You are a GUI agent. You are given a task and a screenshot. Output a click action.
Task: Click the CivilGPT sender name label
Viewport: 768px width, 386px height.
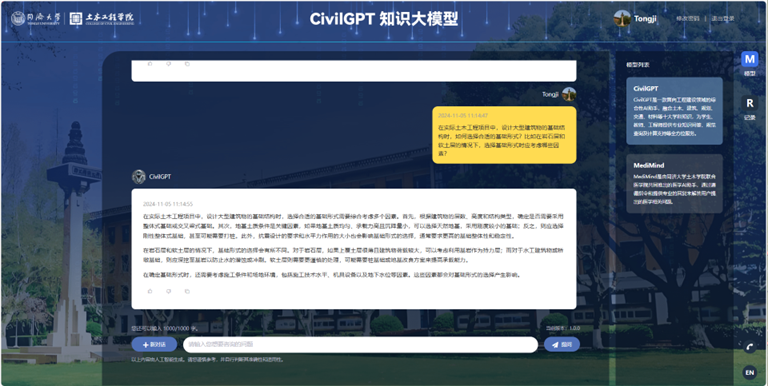click(x=160, y=177)
